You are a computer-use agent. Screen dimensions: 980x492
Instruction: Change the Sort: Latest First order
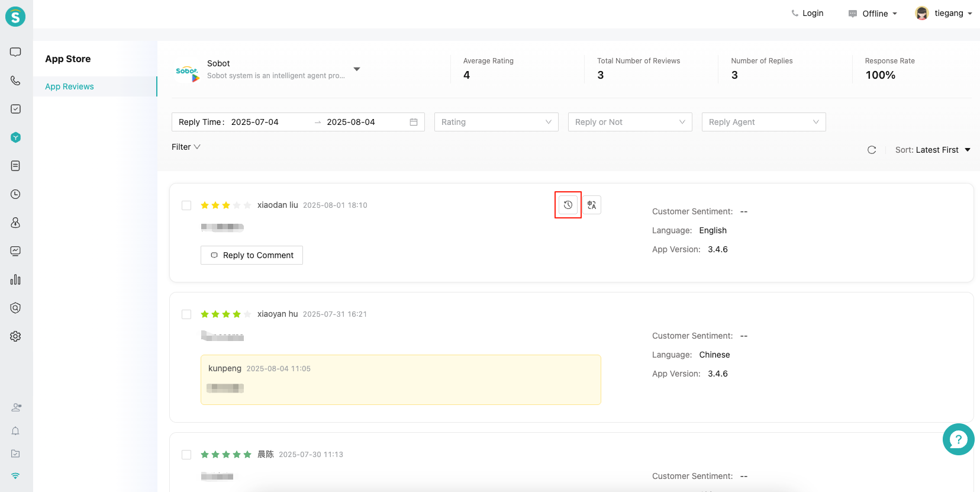(x=933, y=150)
